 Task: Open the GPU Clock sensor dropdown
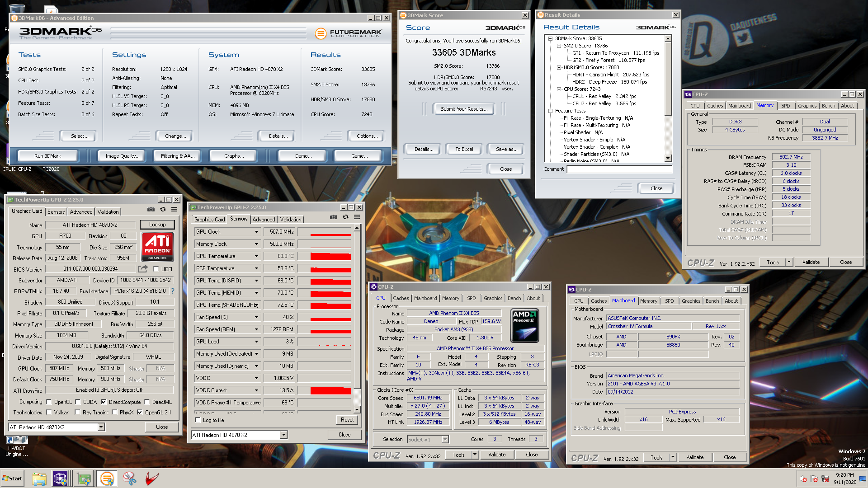coord(256,232)
